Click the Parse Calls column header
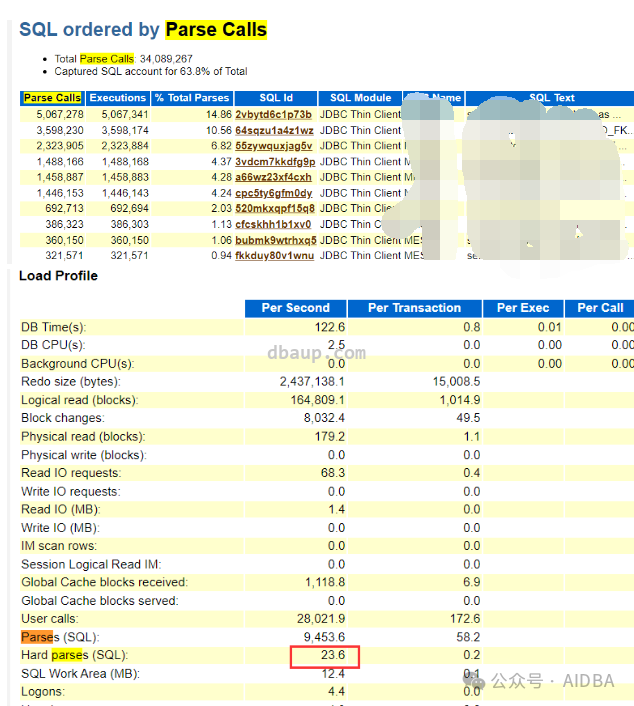 [52, 98]
